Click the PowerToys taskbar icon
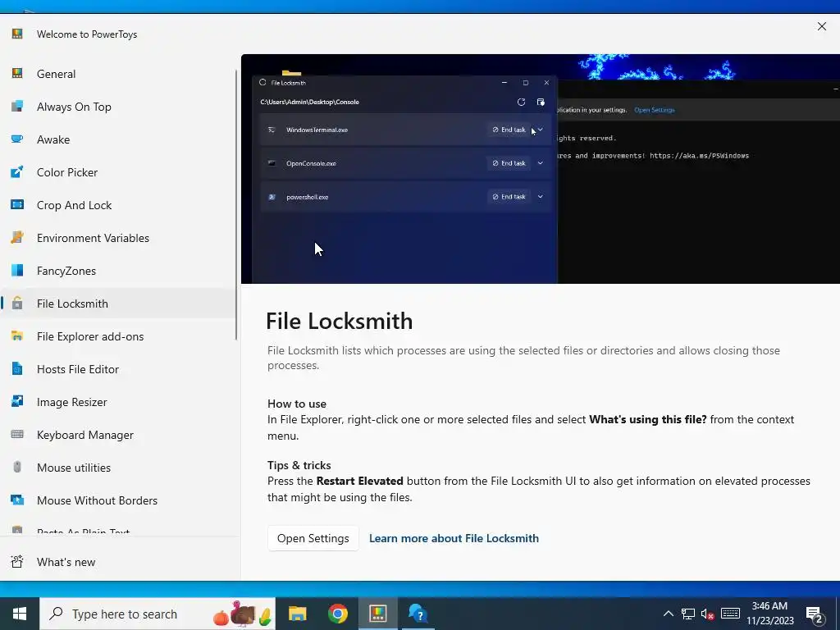This screenshot has height=630, width=840. 377,614
